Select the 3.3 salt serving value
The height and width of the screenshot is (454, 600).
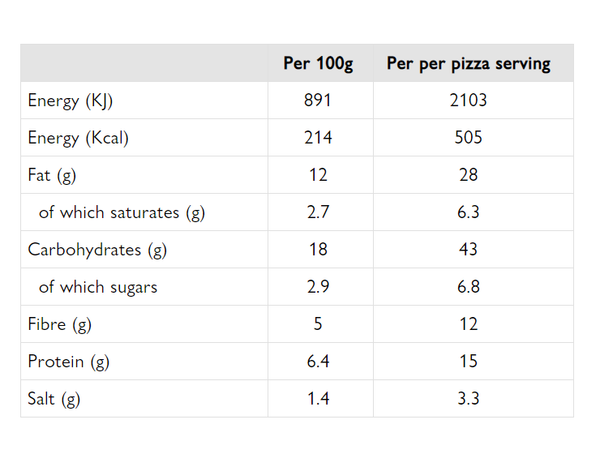coord(468,398)
